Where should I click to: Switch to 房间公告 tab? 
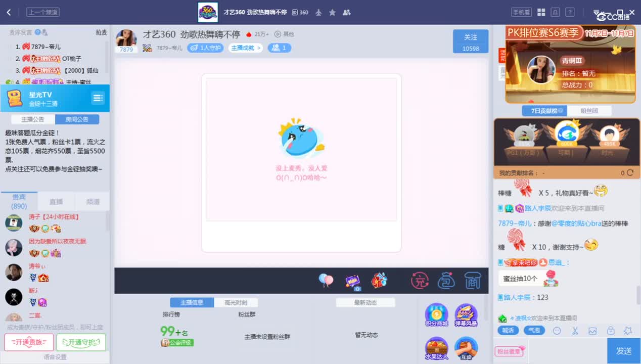pyautogui.click(x=77, y=119)
